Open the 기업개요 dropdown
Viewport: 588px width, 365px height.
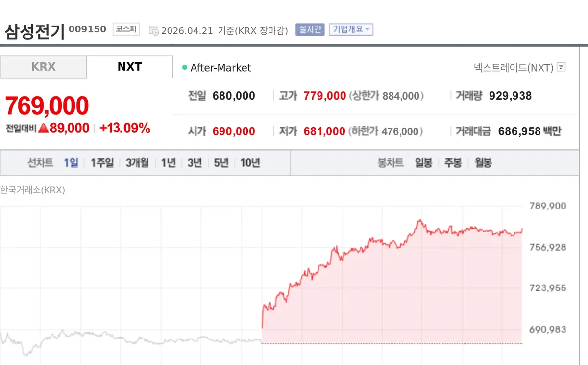tap(351, 29)
